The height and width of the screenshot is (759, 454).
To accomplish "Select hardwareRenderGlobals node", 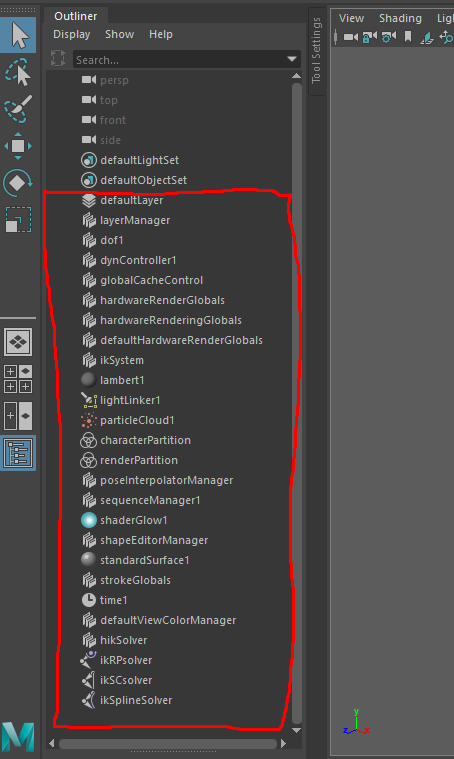I will [x=162, y=300].
